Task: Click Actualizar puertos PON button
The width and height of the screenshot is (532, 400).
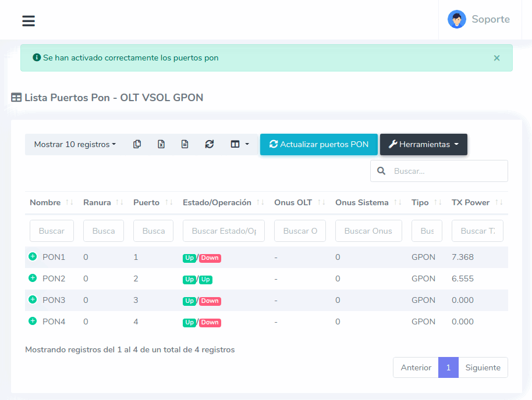Action: pos(318,144)
